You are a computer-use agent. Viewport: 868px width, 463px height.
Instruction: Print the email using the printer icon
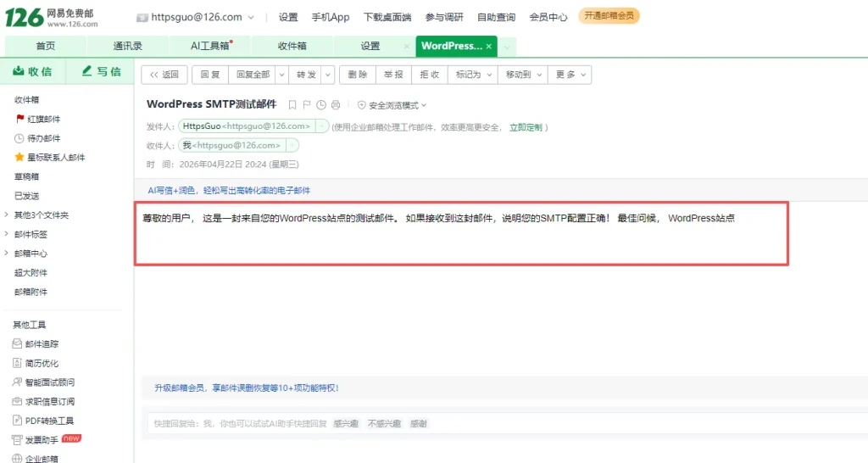tap(336, 105)
